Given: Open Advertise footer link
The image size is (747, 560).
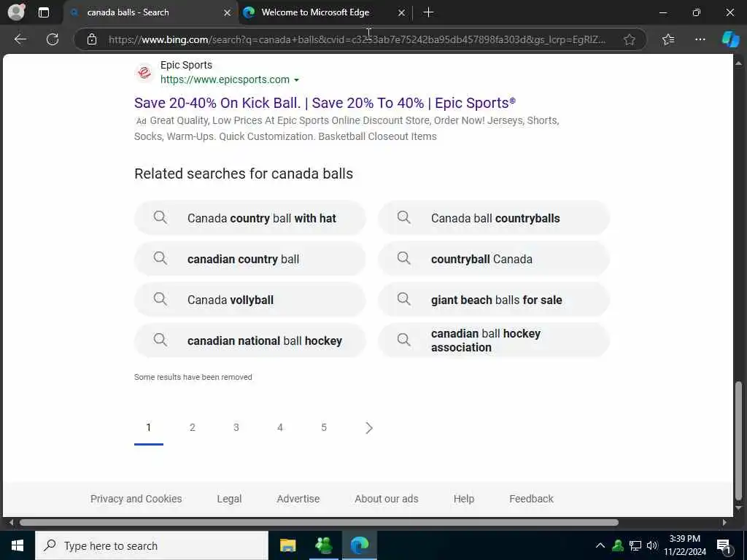Looking at the screenshot, I should pyautogui.click(x=298, y=499).
